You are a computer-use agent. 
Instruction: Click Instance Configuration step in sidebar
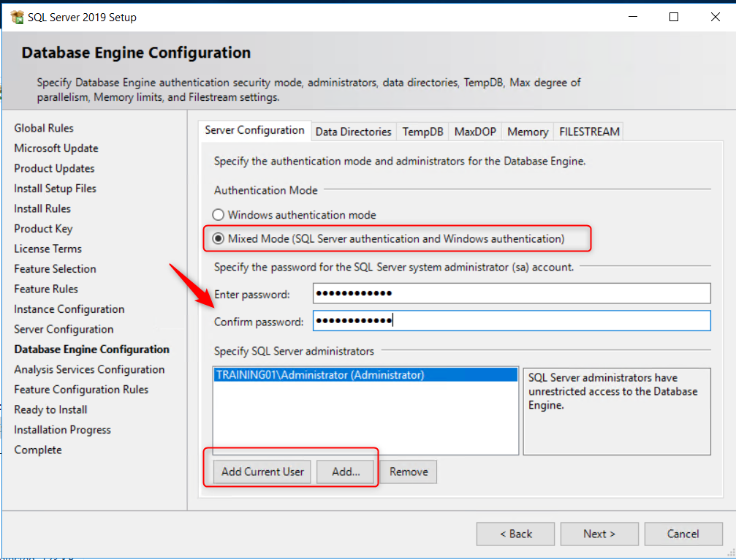69,309
